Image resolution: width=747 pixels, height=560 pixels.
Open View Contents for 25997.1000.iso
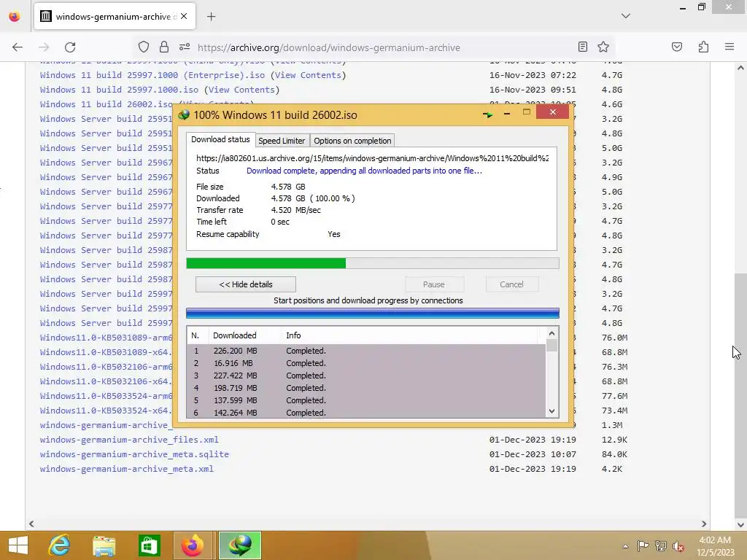241,90
